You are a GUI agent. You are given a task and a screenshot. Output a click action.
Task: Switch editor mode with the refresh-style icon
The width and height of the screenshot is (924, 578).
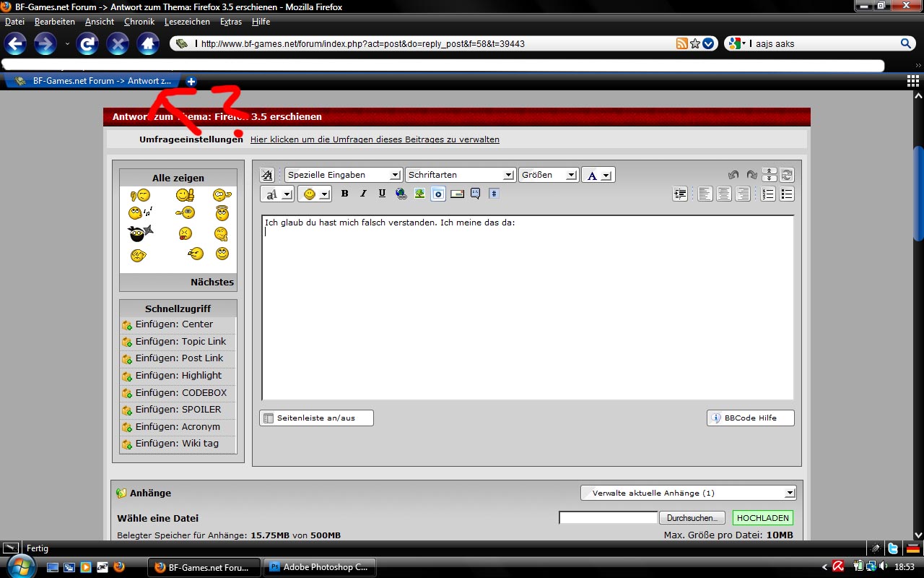(787, 175)
